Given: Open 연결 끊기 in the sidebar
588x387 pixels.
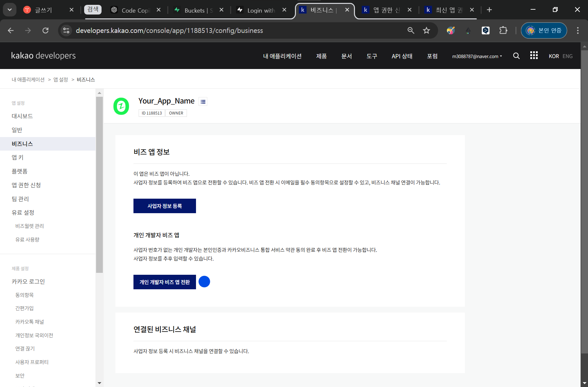Looking at the screenshot, I should click(x=25, y=349).
